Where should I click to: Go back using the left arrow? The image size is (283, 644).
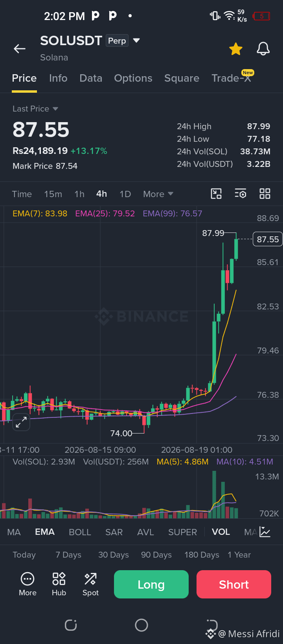tap(20, 49)
